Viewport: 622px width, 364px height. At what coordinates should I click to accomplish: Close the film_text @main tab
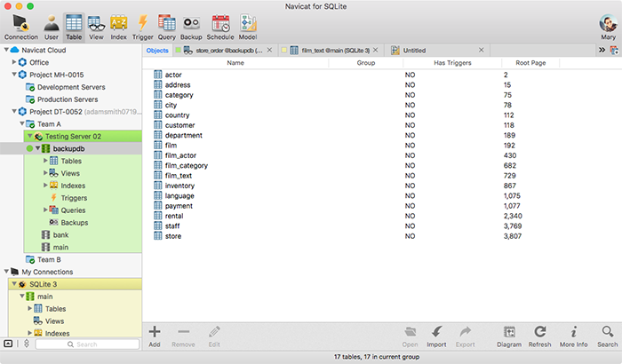click(x=376, y=50)
